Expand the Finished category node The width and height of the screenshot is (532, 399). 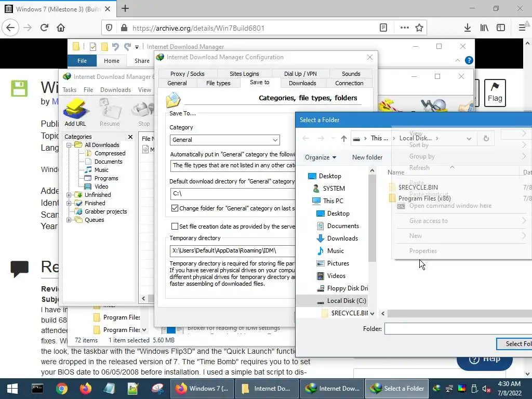click(x=69, y=203)
